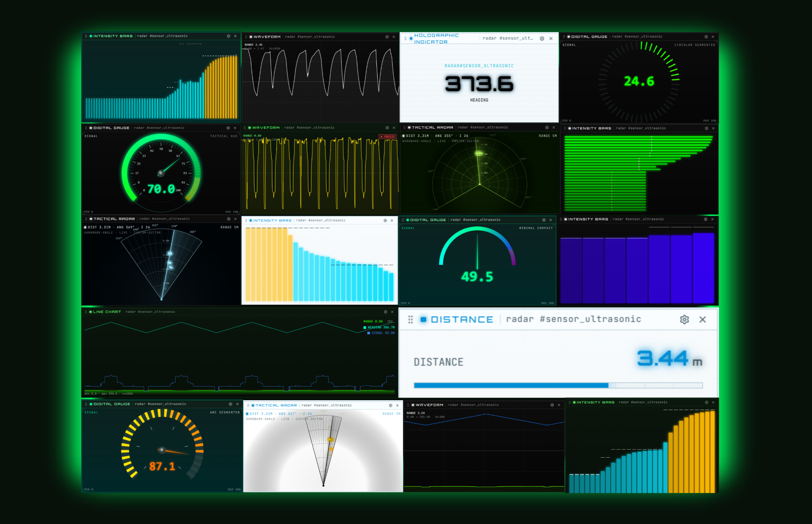
Task: Click the red FREEZE button in Waveform
Action: tap(387, 136)
